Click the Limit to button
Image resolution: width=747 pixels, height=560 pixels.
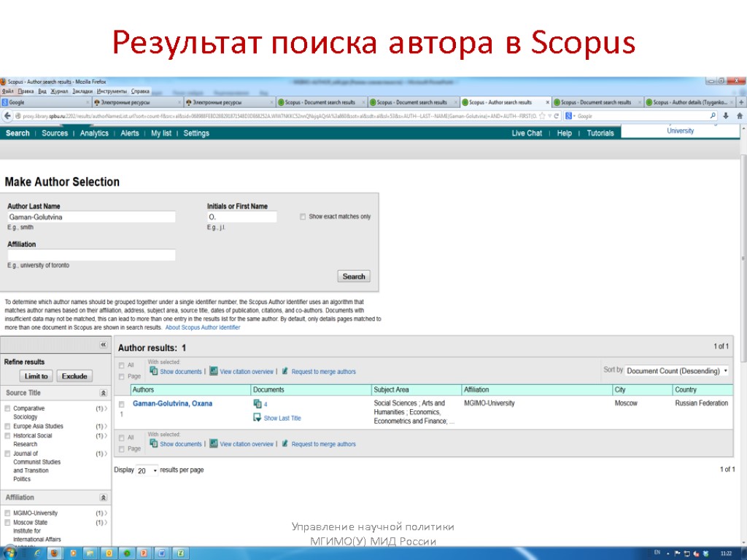36,376
